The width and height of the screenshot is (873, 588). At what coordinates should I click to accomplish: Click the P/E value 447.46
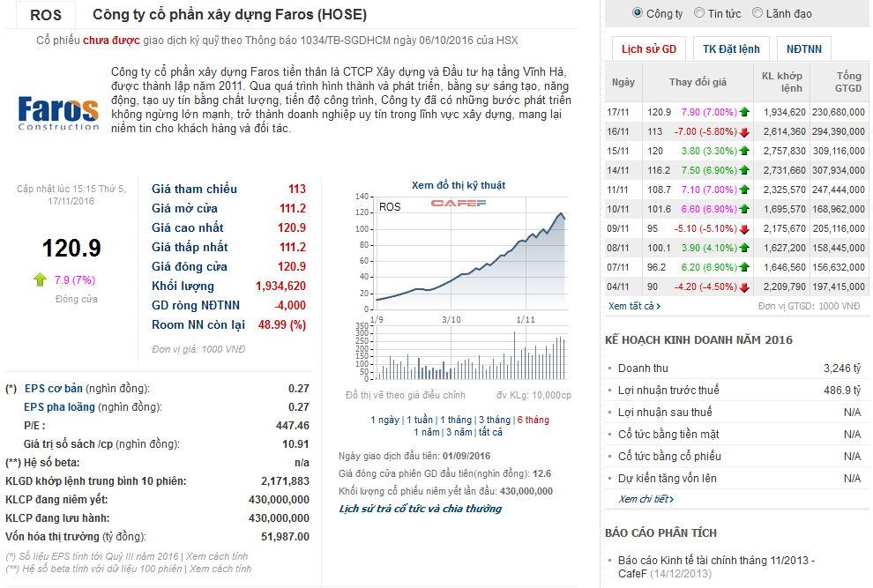point(292,426)
